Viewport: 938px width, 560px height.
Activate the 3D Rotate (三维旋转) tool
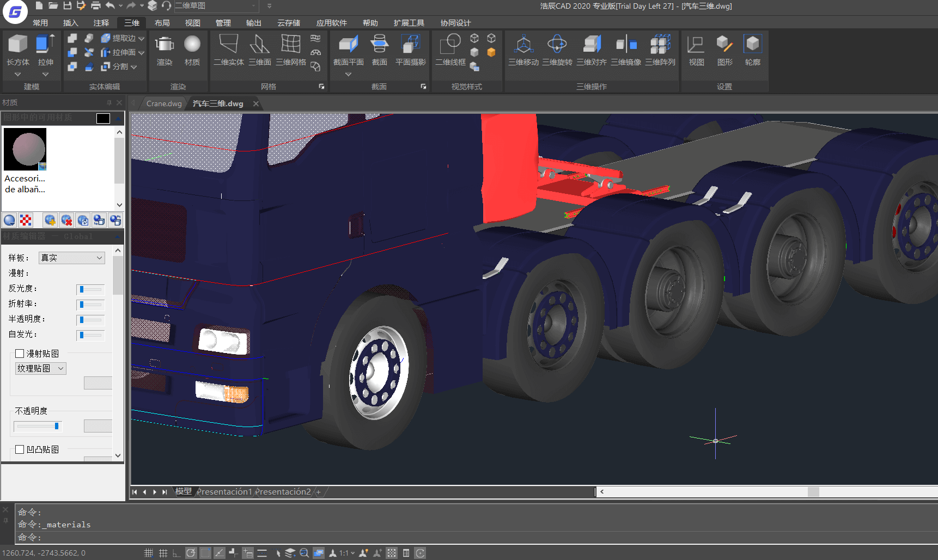[x=557, y=50]
